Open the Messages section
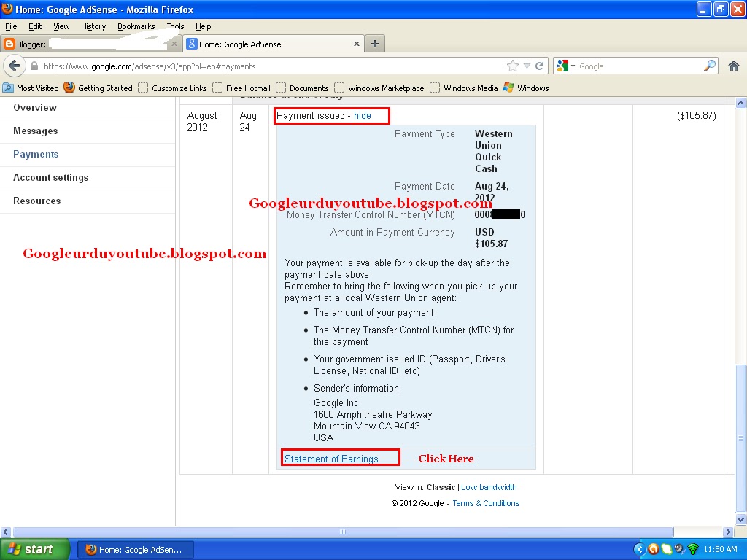Image resolution: width=747 pixels, height=560 pixels. (35, 131)
